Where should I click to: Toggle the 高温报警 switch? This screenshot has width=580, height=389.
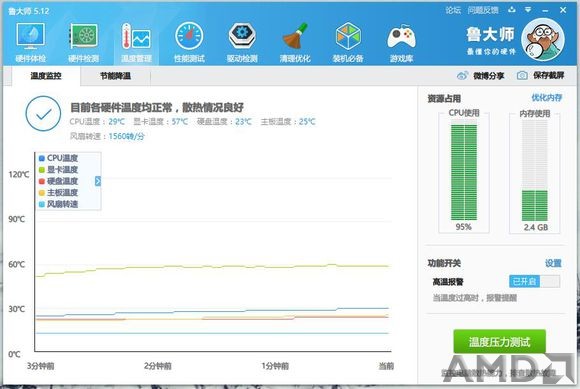(534, 281)
